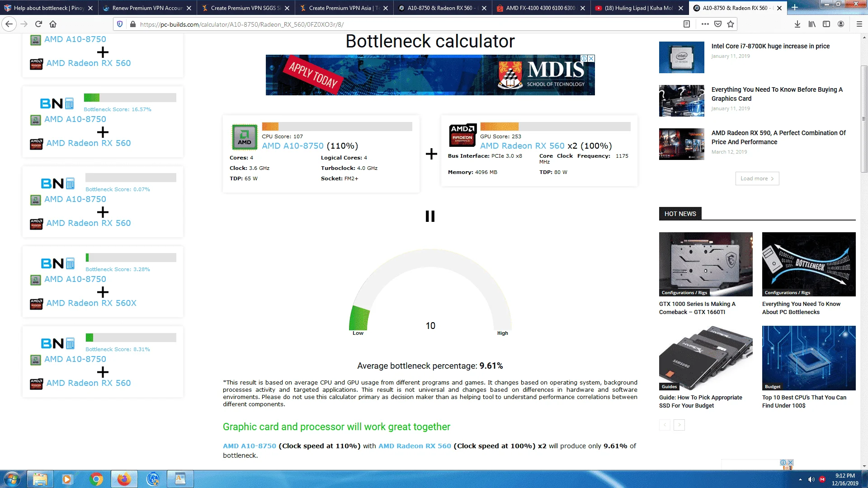Open 'AMD Radeon RX 590' article link
The image size is (868, 488).
coord(778,137)
